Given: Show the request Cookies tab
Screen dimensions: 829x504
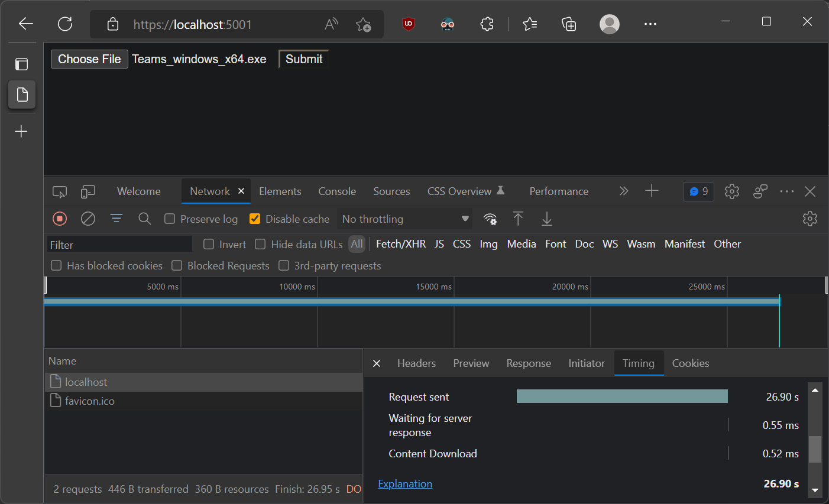Looking at the screenshot, I should click(691, 363).
